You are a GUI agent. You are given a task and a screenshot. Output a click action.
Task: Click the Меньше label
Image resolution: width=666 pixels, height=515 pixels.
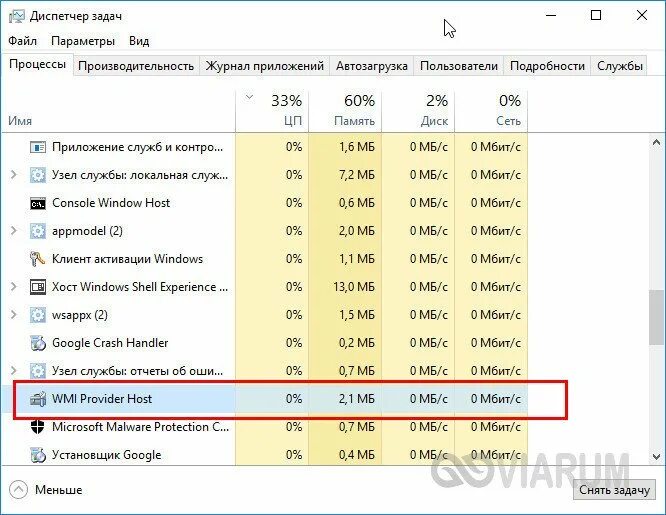pyautogui.click(x=59, y=490)
